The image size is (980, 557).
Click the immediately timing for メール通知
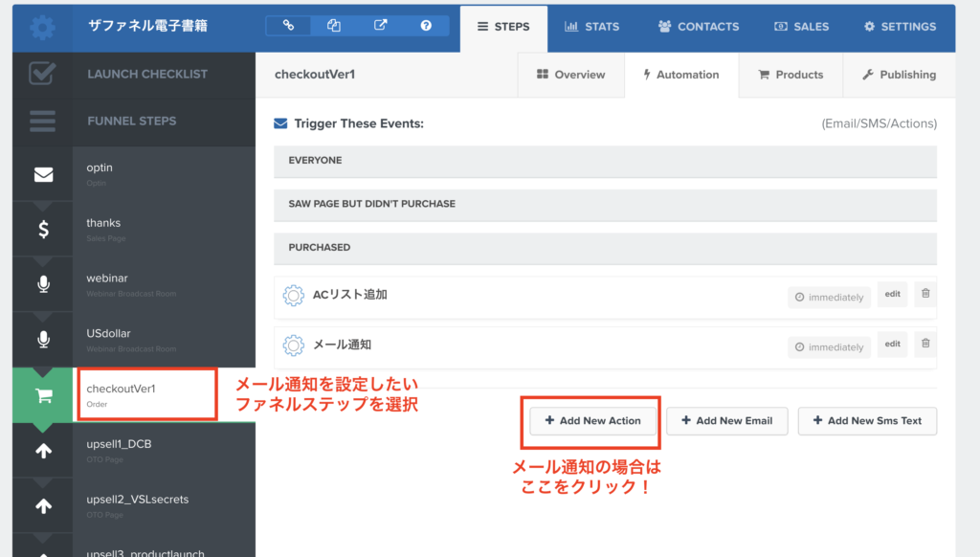click(x=830, y=347)
